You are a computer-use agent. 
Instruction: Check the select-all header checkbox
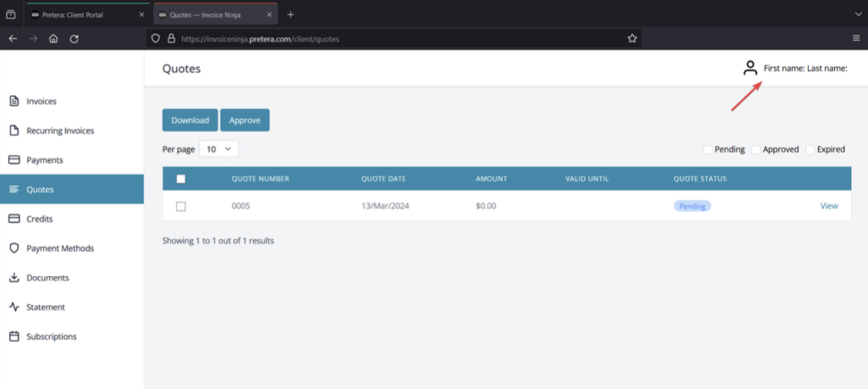(x=181, y=179)
